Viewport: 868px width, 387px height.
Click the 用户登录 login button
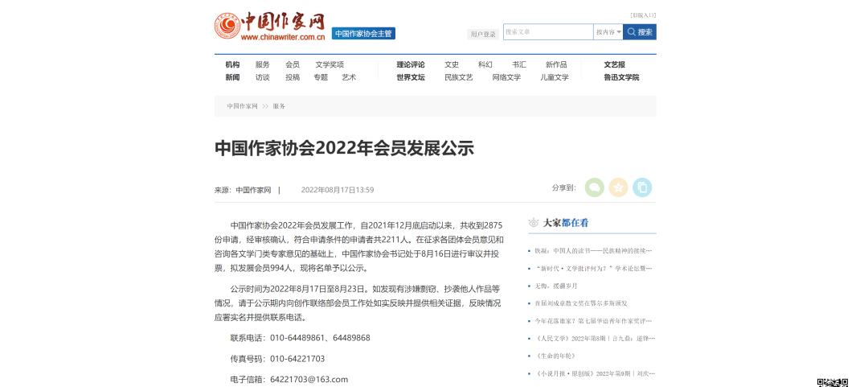click(483, 35)
